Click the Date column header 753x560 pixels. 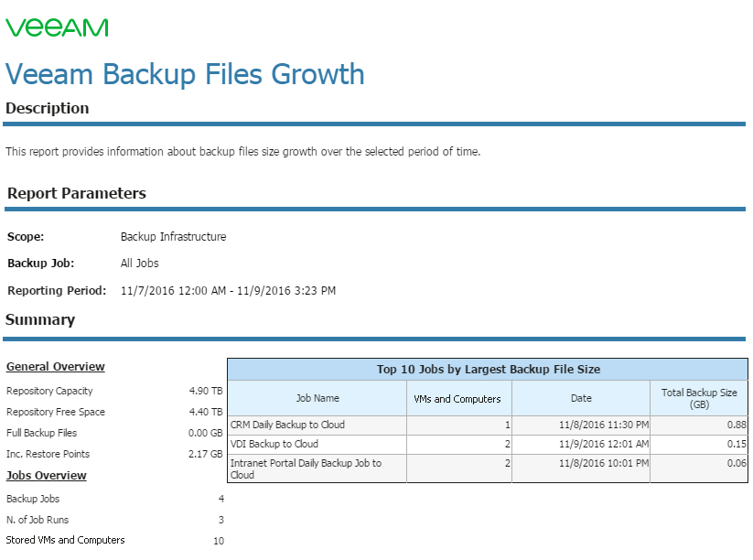(581, 398)
